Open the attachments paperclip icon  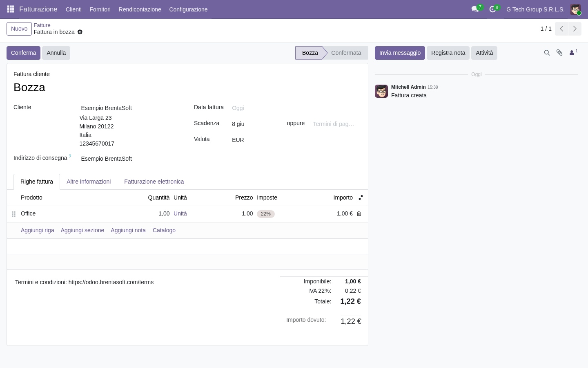559,53
